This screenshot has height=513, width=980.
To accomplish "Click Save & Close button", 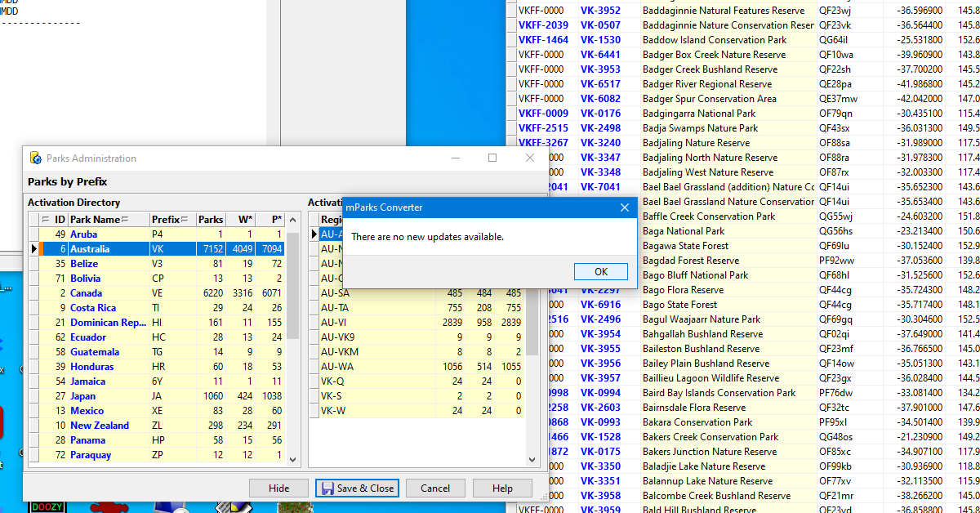I will coord(357,488).
